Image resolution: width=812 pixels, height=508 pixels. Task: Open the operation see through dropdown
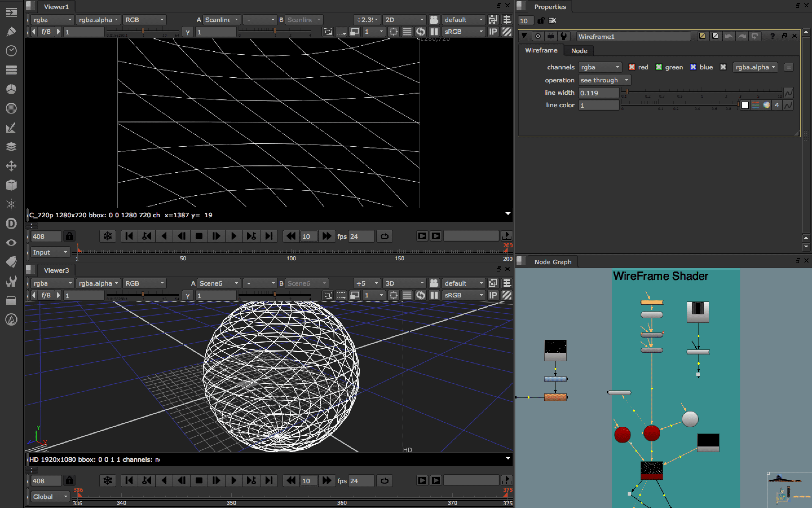tap(604, 80)
